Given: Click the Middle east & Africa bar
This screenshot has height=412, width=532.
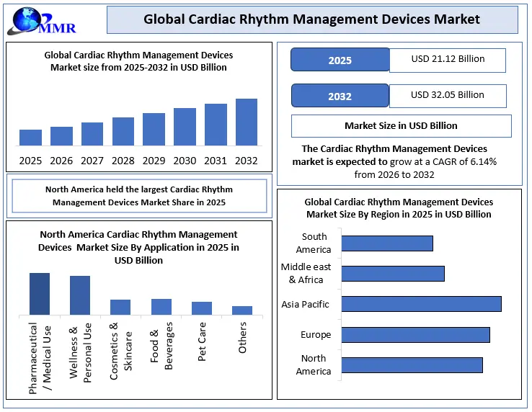Looking at the screenshot, I should pos(393,274).
